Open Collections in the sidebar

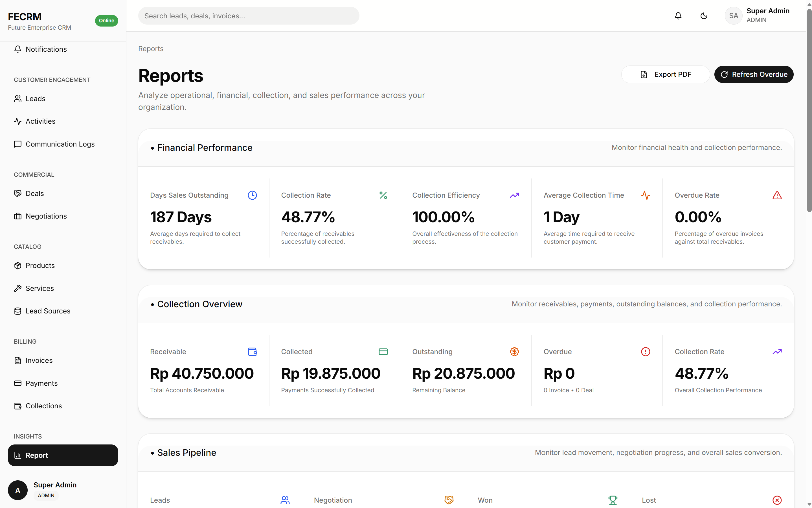point(63,406)
